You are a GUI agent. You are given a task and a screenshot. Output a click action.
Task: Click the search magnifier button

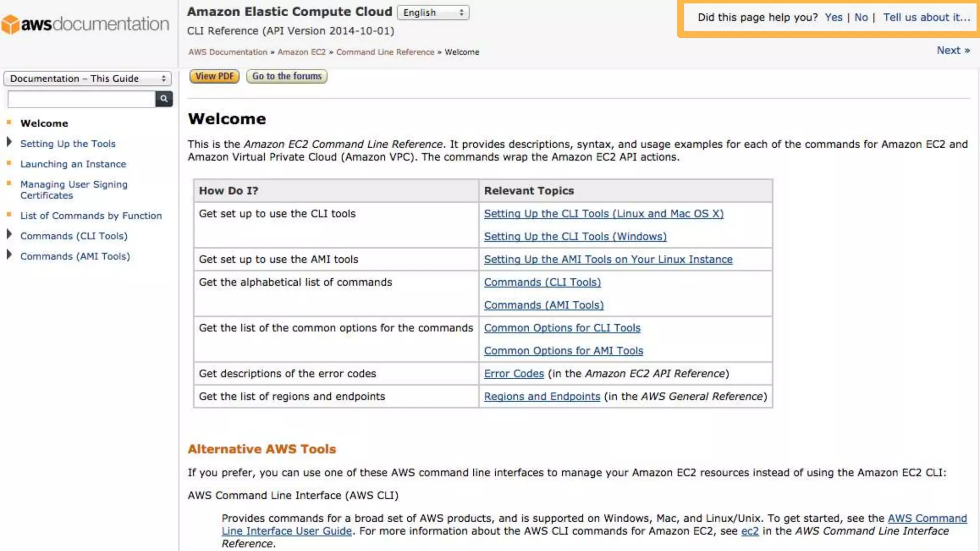coord(164,99)
